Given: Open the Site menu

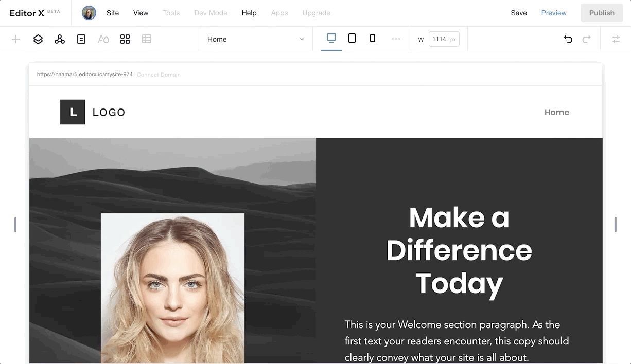Looking at the screenshot, I should pos(113,13).
